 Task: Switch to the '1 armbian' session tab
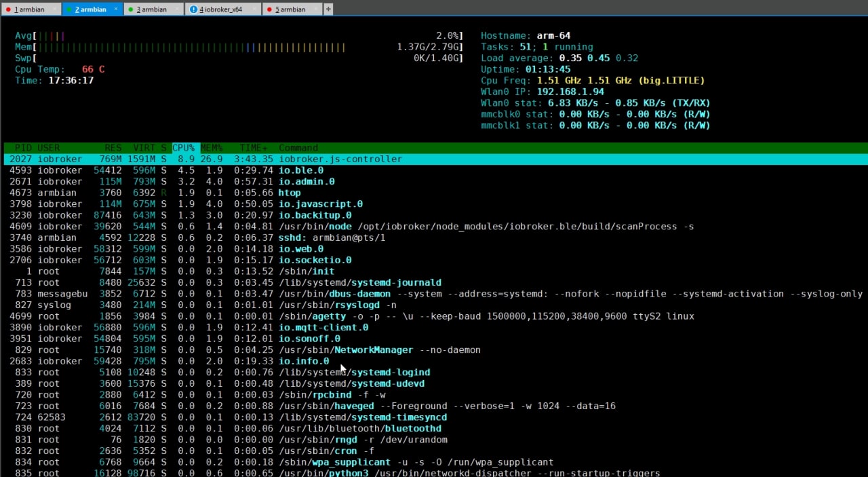pos(31,9)
